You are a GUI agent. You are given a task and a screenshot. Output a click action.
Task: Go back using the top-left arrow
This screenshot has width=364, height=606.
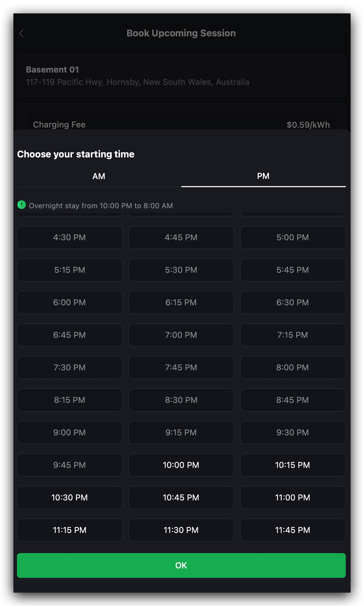(21, 33)
